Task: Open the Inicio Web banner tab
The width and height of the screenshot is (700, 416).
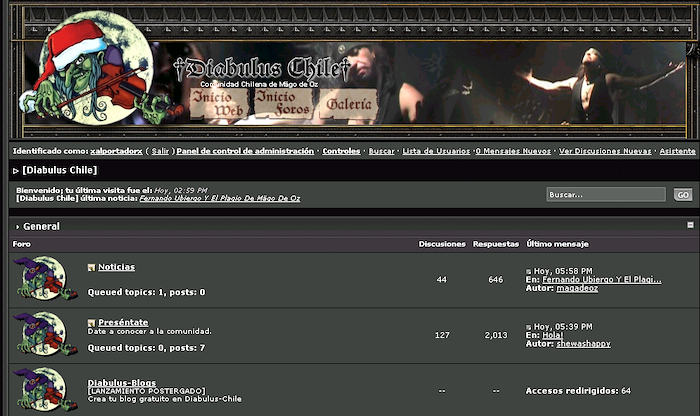Action: [x=218, y=104]
